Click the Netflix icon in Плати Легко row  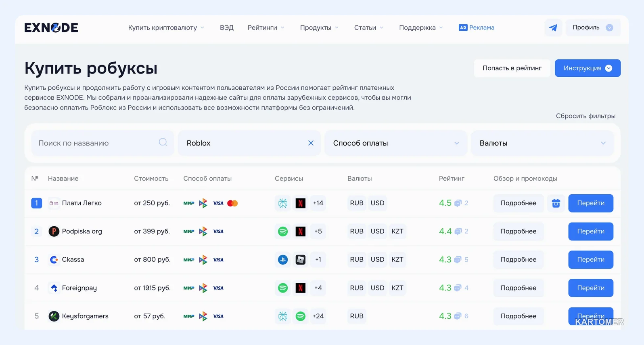point(300,203)
